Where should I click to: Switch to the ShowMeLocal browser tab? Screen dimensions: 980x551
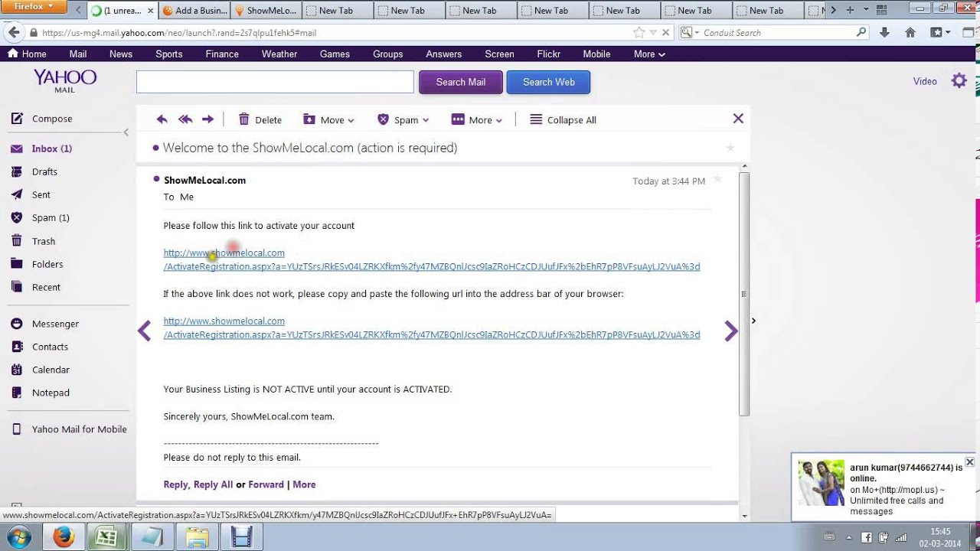click(x=266, y=11)
